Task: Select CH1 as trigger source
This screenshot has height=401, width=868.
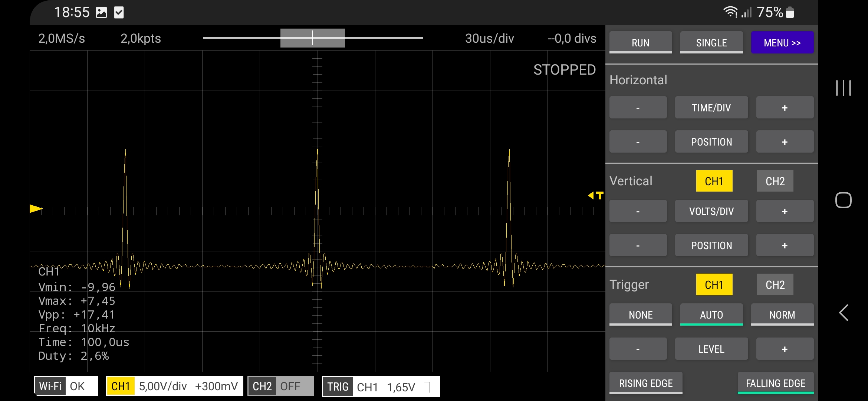Action: pyautogui.click(x=714, y=284)
